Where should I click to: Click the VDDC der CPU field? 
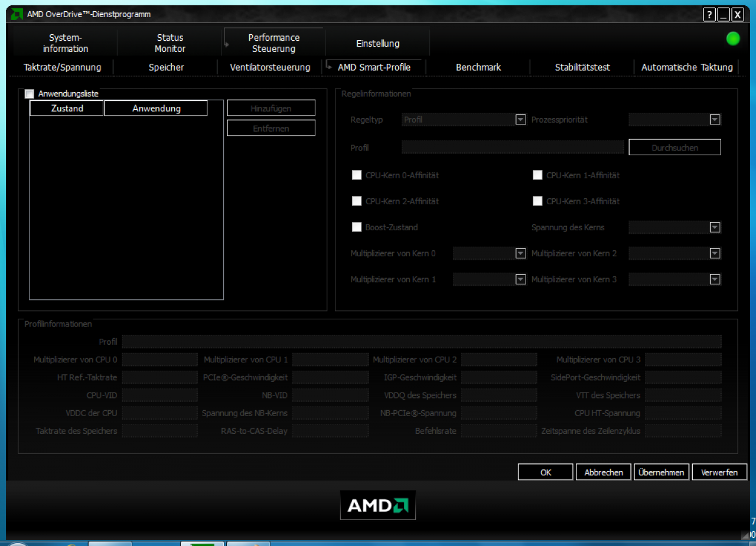click(x=159, y=413)
